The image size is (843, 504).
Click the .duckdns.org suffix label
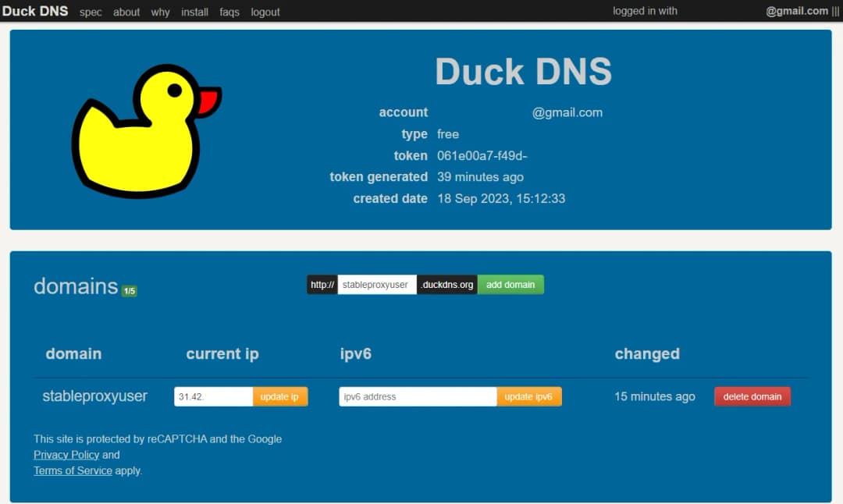coord(446,284)
